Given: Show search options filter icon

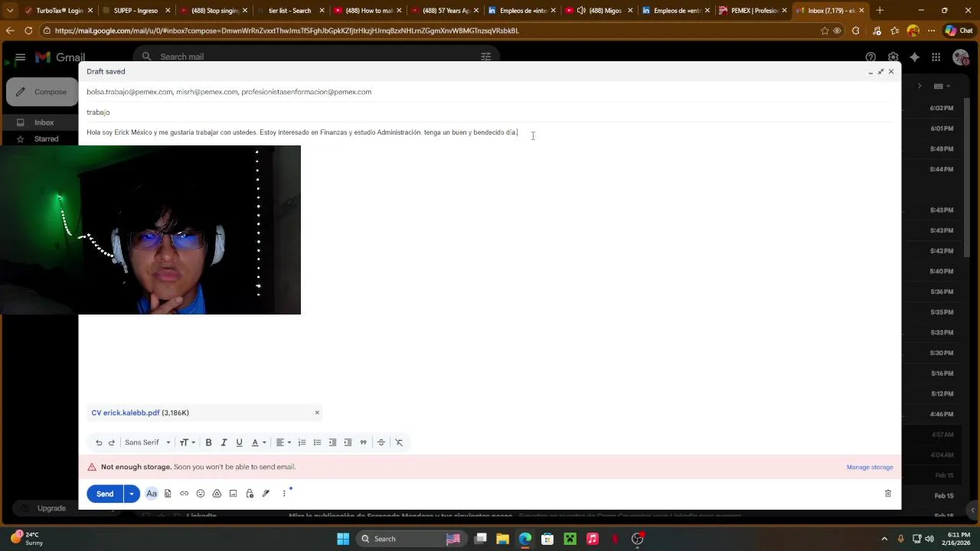Looking at the screenshot, I should (x=485, y=57).
